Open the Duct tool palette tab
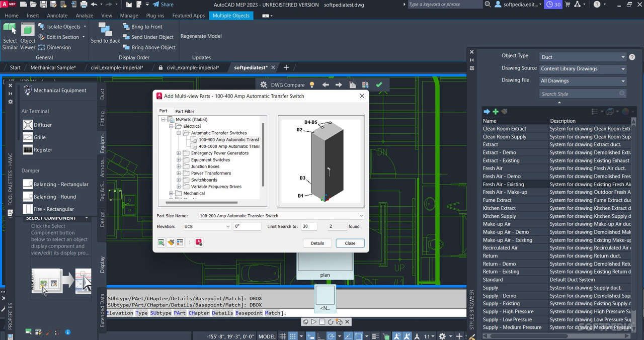This screenshot has height=340, width=644. click(x=103, y=94)
